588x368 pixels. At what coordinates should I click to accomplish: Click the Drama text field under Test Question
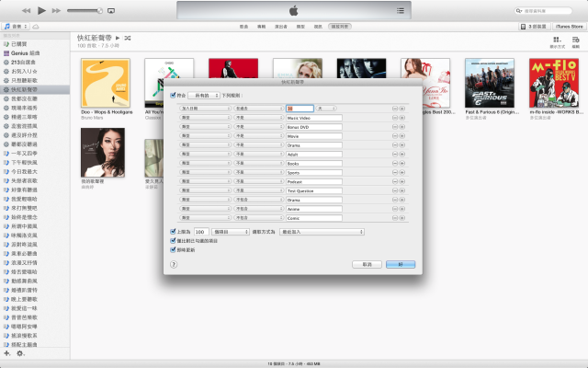314,200
